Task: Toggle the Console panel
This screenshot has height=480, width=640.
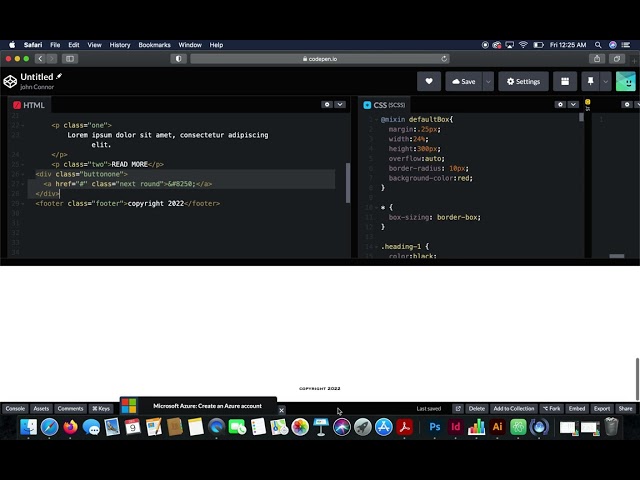Action: (x=15, y=408)
